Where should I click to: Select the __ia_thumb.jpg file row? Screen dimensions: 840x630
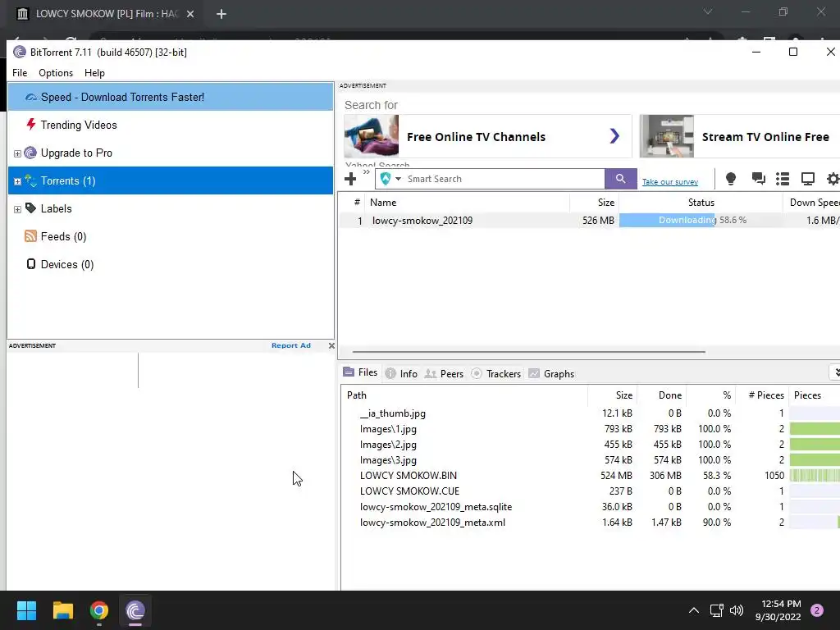pos(591,413)
